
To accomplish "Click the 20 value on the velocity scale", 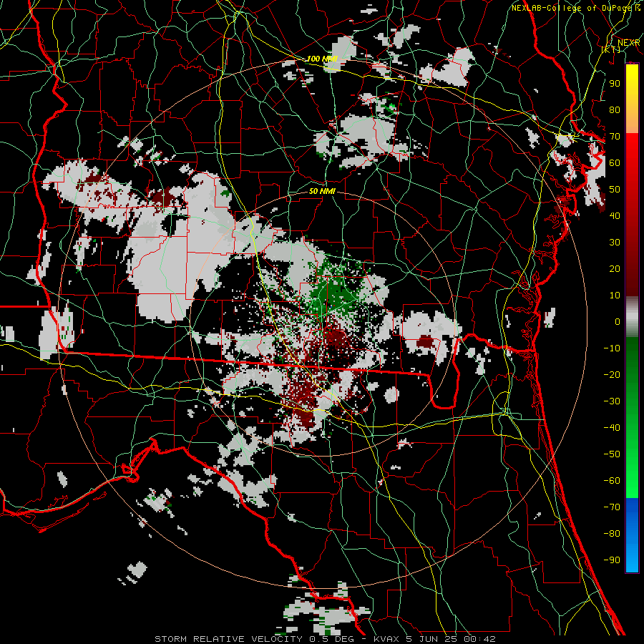I will click(615, 269).
